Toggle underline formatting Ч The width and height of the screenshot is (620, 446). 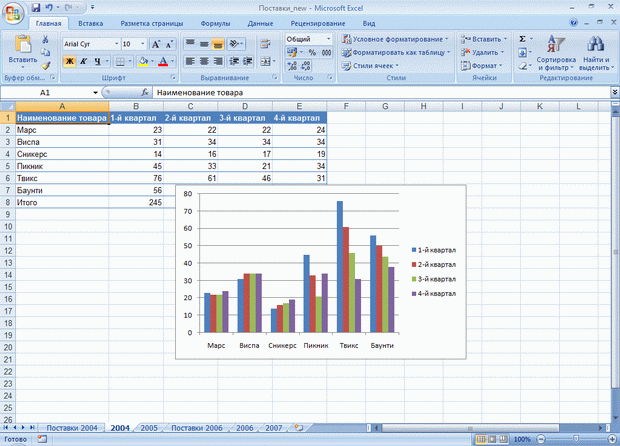pyautogui.click(x=97, y=61)
